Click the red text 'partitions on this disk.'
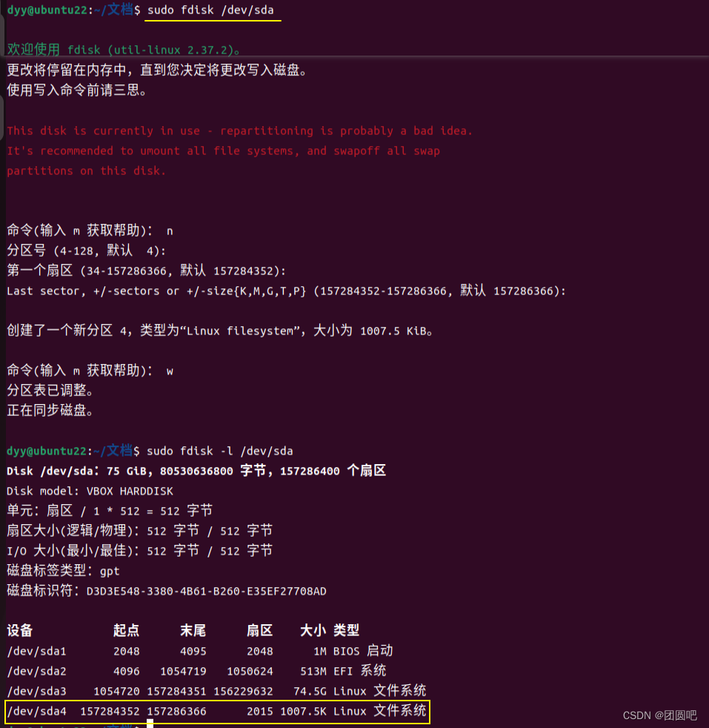Image resolution: width=709 pixels, height=728 pixels. (x=86, y=171)
